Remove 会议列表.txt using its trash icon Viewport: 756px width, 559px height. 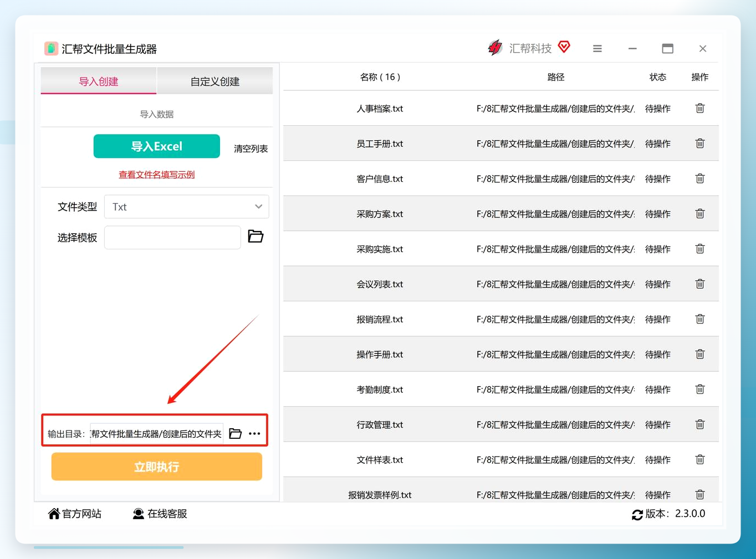(700, 284)
